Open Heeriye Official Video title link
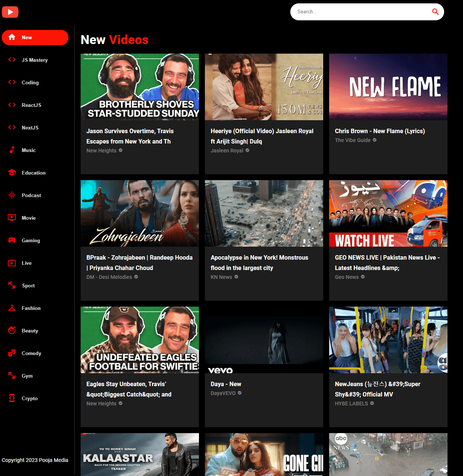This screenshot has width=463, height=476. (x=262, y=136)
